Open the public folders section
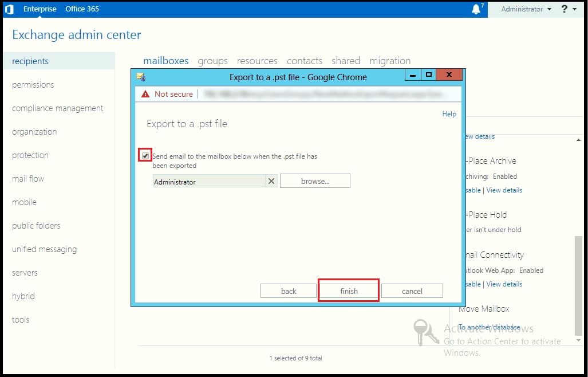Screen dimensions: 588x377 click(36, 226)
